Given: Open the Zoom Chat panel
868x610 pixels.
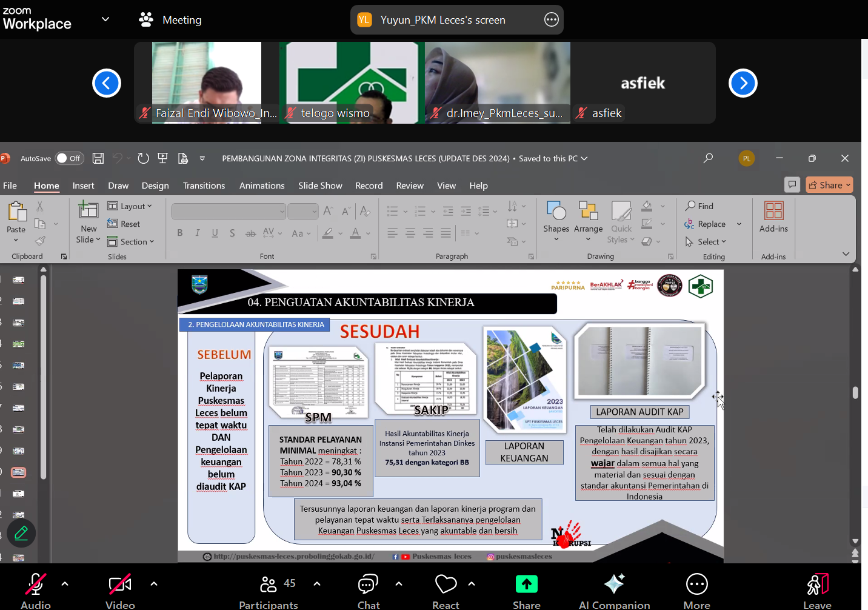Looking at the screenshot, I should pos(368,585).
